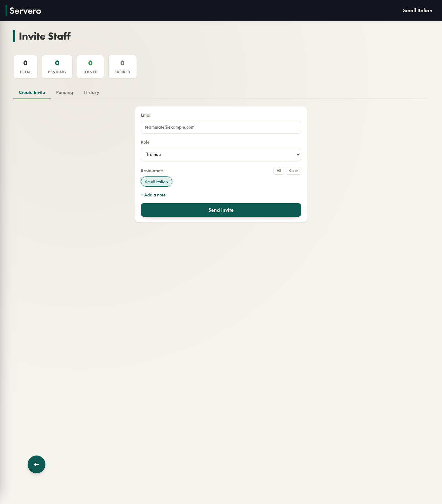Switch to the History tab
This screenshot has width=442, height=504.
tap(91, 92)
